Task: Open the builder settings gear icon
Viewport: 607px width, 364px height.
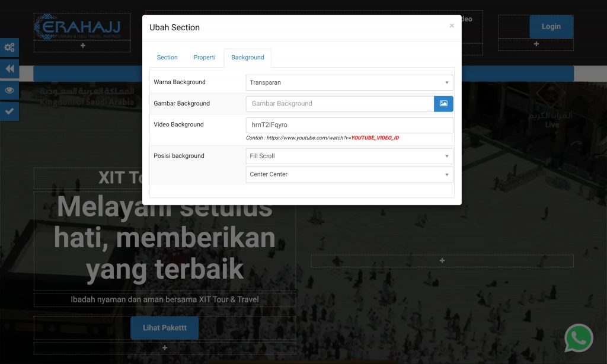Action: [x=9, y=47]
